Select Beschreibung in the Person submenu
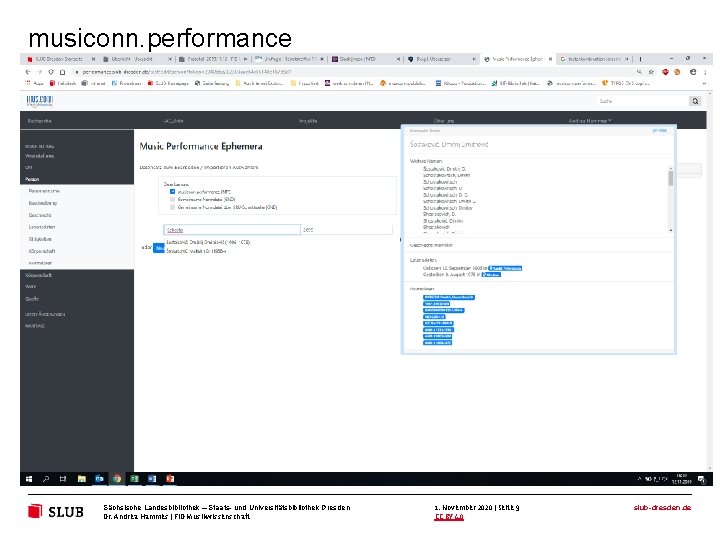The height and width of the screenshot is (540, 720). (x=43, y=203)
